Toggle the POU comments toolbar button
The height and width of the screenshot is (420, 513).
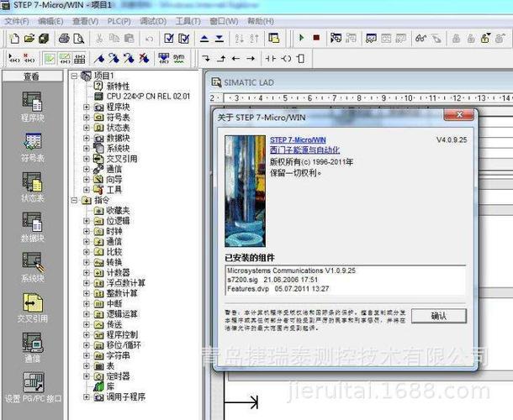[x=50, y=59]
